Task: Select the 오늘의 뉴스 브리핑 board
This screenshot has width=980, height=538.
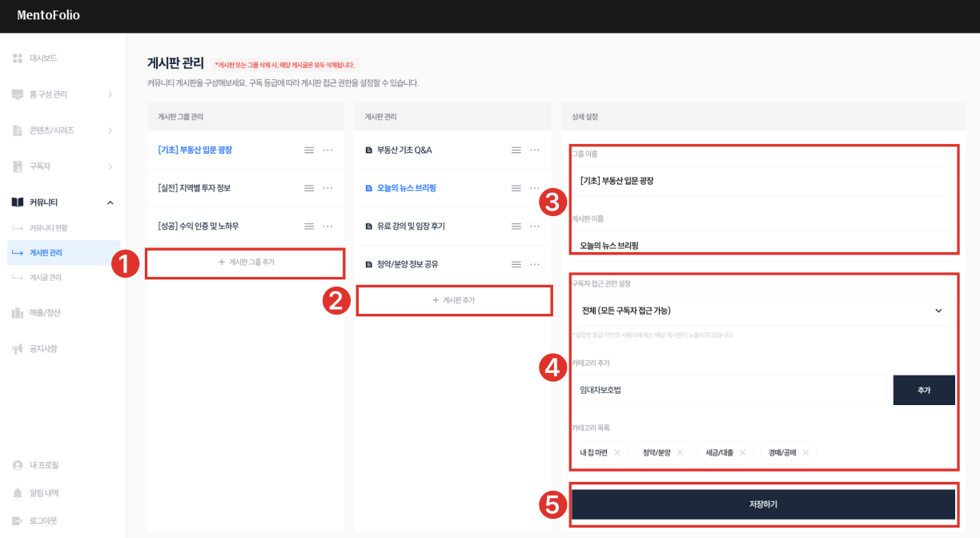Action: (406, 188)
